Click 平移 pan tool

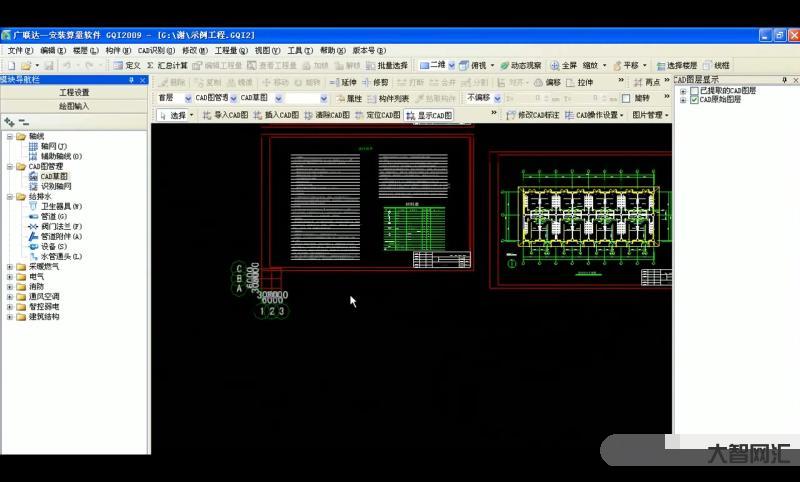626,65
